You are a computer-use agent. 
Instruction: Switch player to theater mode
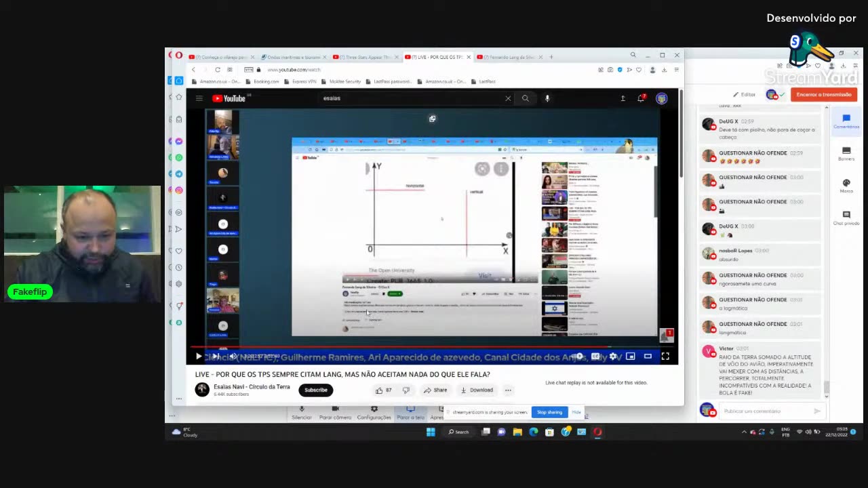[648, 356]
